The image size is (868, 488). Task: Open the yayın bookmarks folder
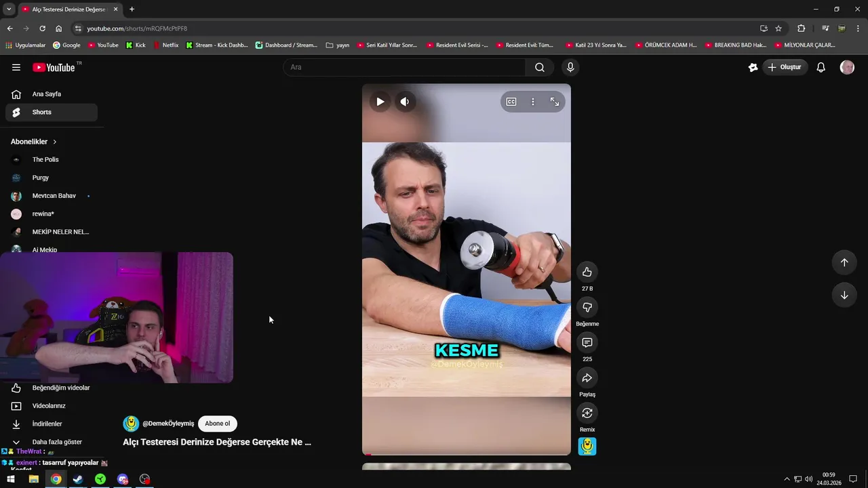pos(338,45)
